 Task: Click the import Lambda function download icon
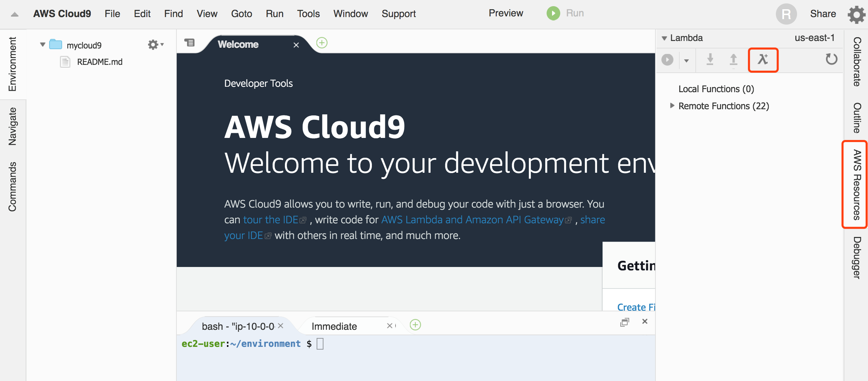point(710,60)
